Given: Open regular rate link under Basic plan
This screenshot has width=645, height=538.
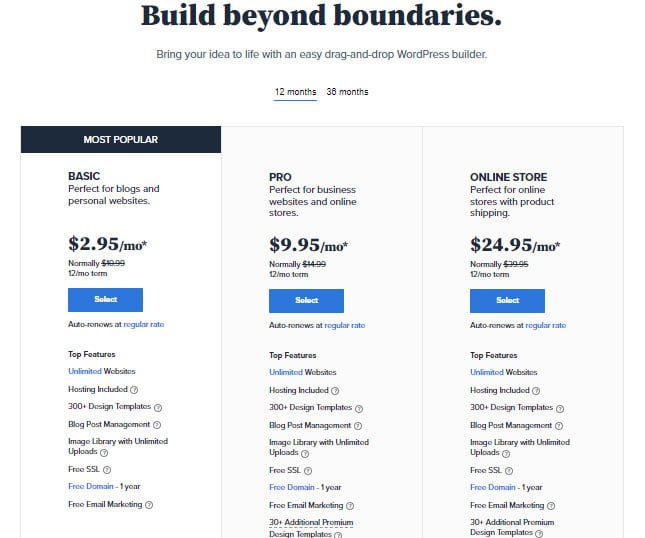Looking at the screenshot, I should 144,325.
